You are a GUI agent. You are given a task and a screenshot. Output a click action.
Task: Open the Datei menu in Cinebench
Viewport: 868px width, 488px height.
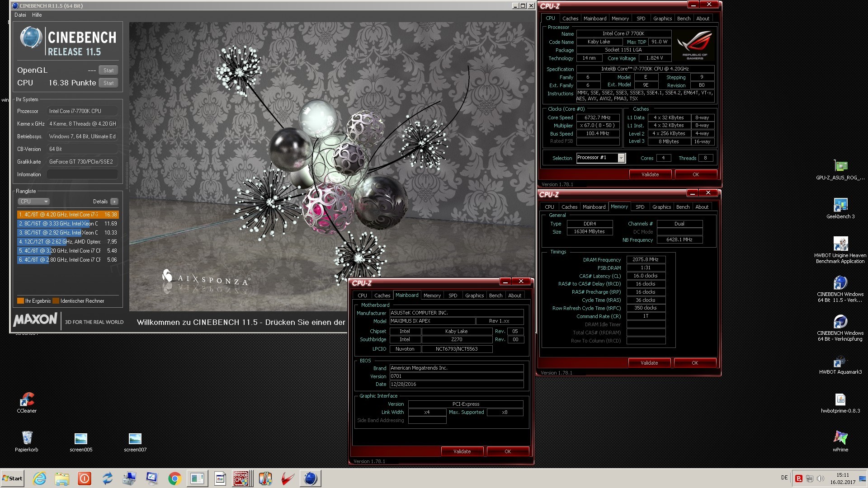coord(20,15)
